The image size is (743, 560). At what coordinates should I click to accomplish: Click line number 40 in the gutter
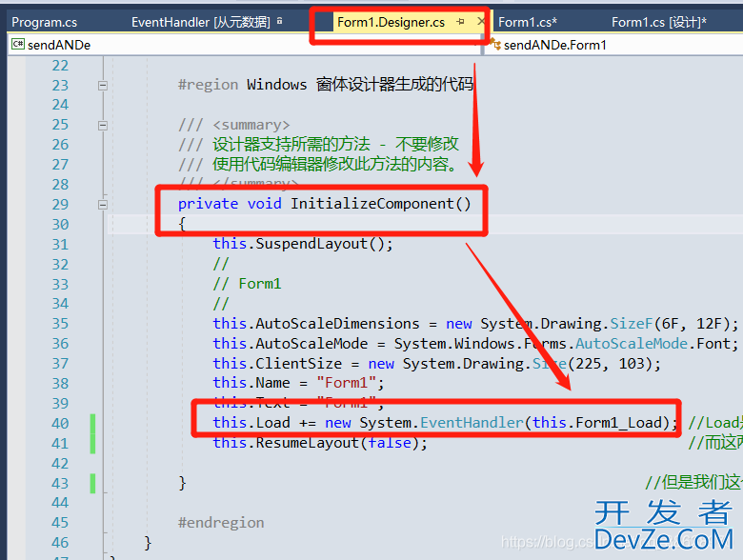click(x=60, y=423)
